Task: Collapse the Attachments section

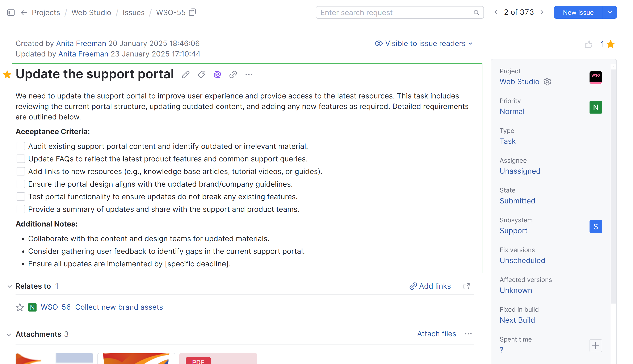Action: 9,334
